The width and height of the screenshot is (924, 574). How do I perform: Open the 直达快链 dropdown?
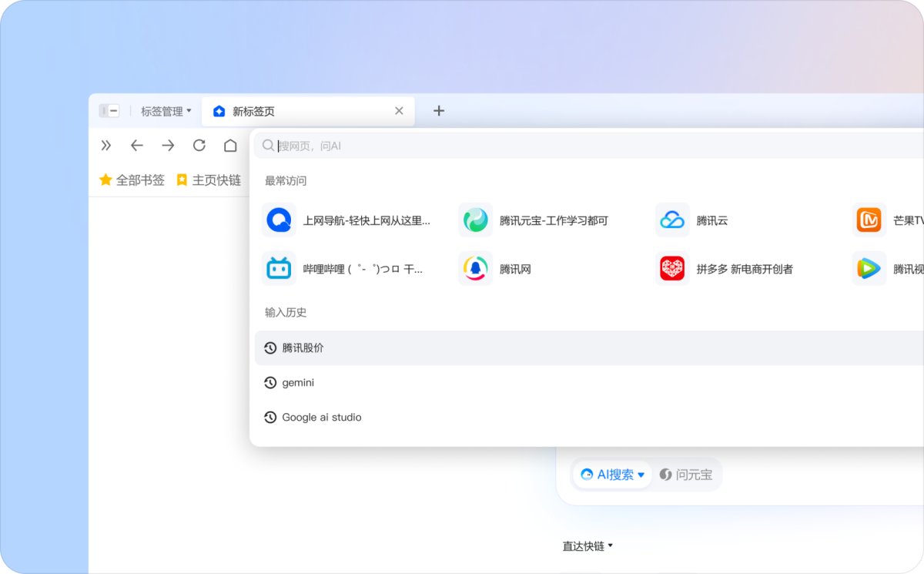tap(587, 545)
